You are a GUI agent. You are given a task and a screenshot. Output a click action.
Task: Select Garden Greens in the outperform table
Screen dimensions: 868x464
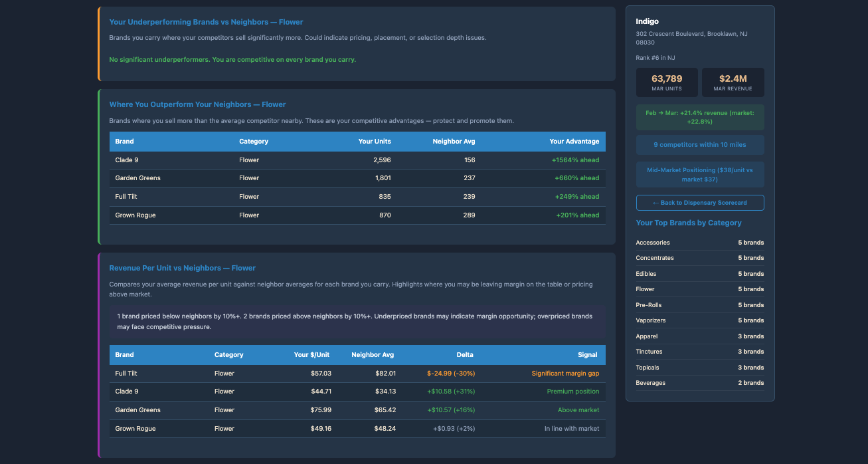(x=137, y=178)
